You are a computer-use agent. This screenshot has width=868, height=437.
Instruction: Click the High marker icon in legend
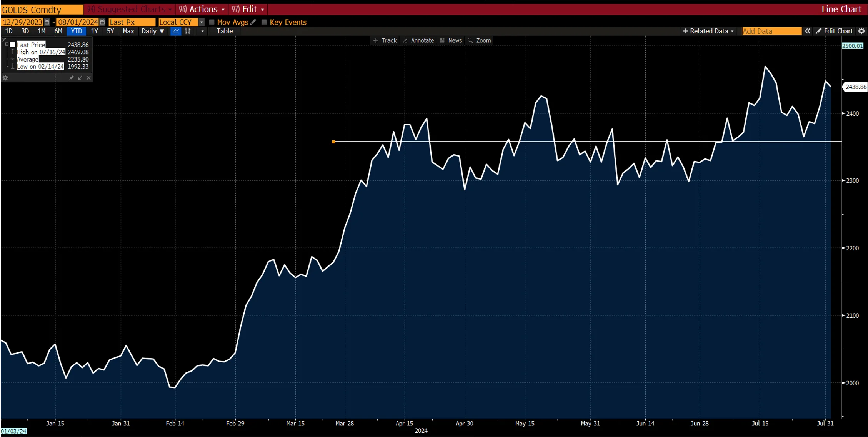tap(13, 52)
